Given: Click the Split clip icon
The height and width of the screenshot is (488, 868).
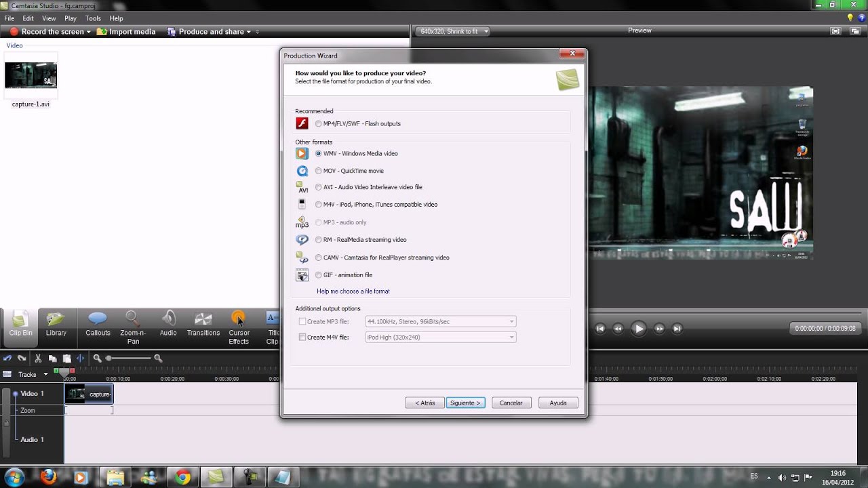Looking at the screenshot, I should tap(80, 358).
